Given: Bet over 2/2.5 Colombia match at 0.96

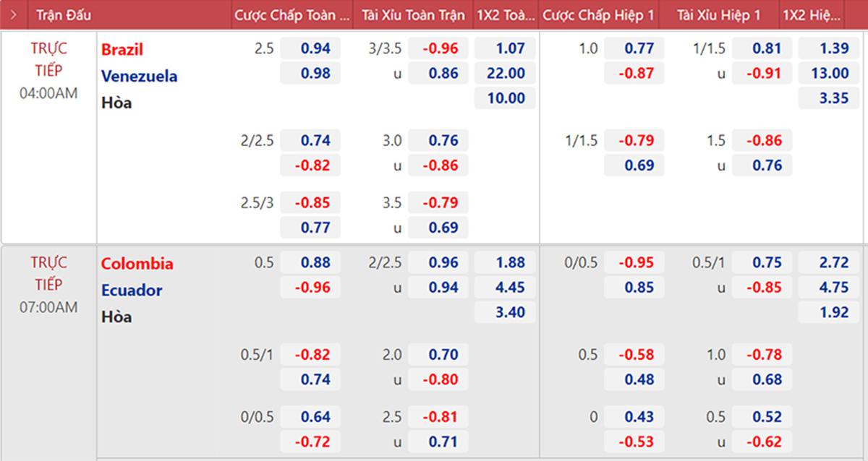Looking at the screenshot, I should tap(438, 262).
